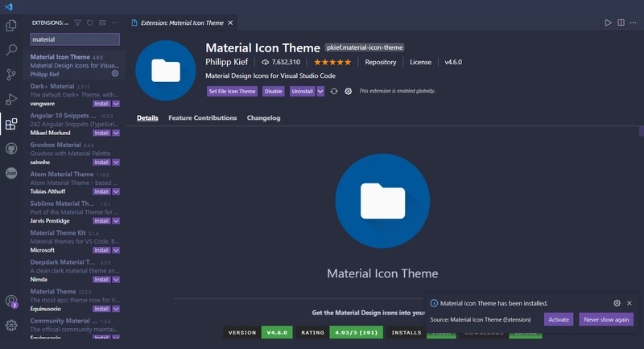Viewport: 644px width, 349px height.
Task: Open the Accounts icon with badge
Action: tap(11, 302)
